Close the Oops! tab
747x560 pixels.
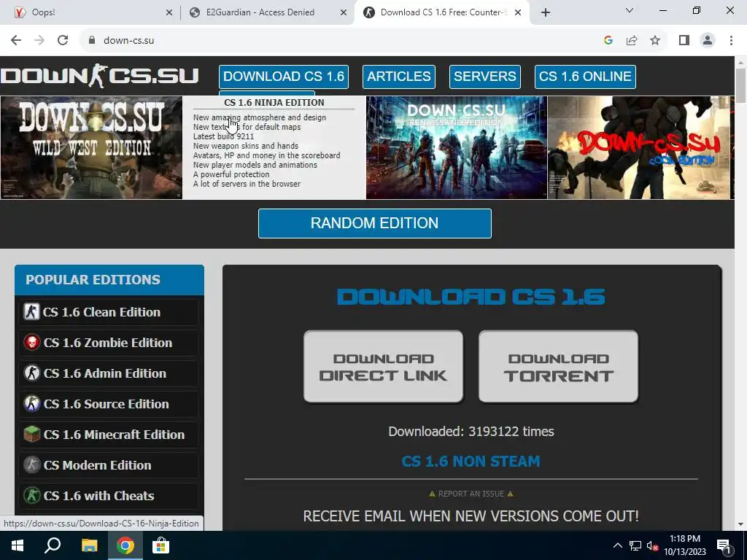tap(169, 13)
